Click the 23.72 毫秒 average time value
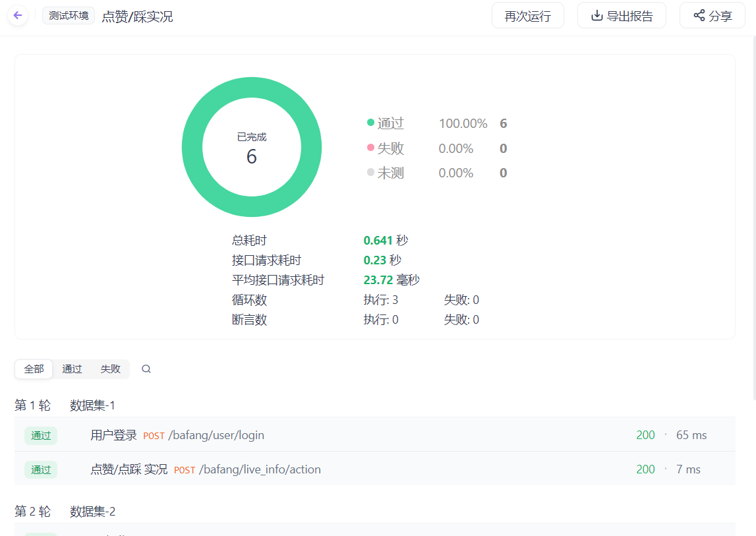 [392, 280]
